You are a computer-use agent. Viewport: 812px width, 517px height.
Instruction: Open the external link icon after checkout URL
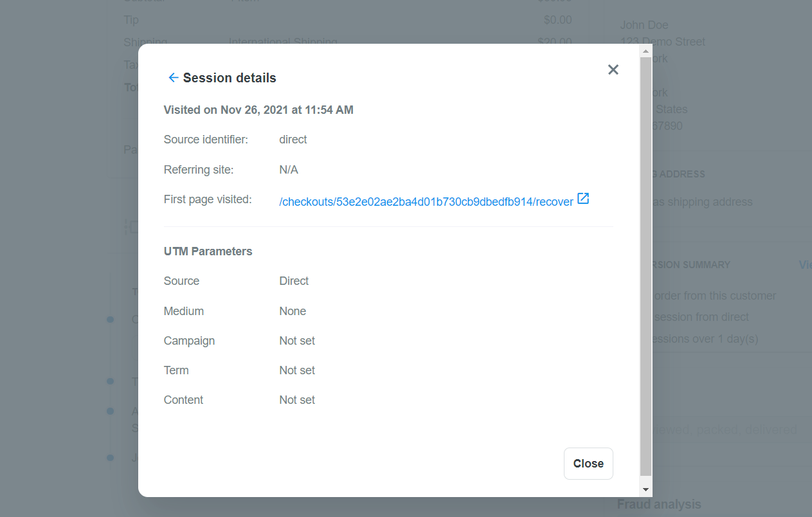583,199
